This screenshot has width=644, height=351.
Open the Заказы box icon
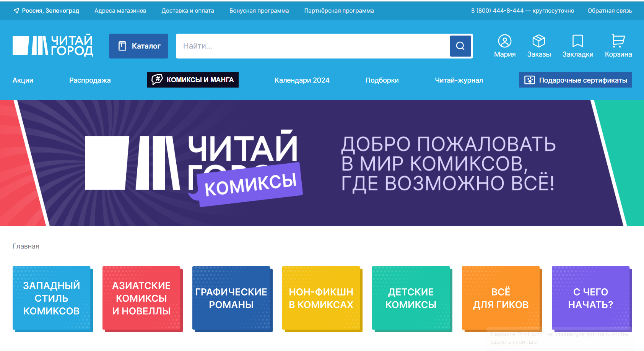tap(538, 41)
